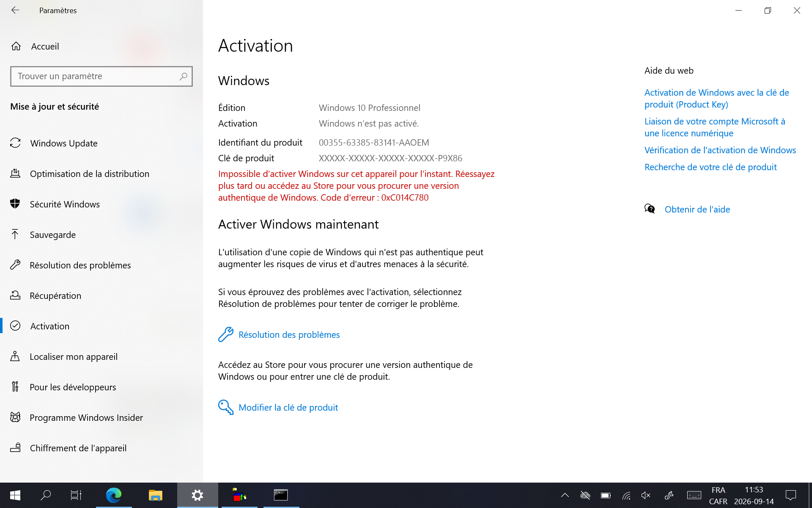Open Vérification de l'activation de Windows link

[x=720, y=150]
